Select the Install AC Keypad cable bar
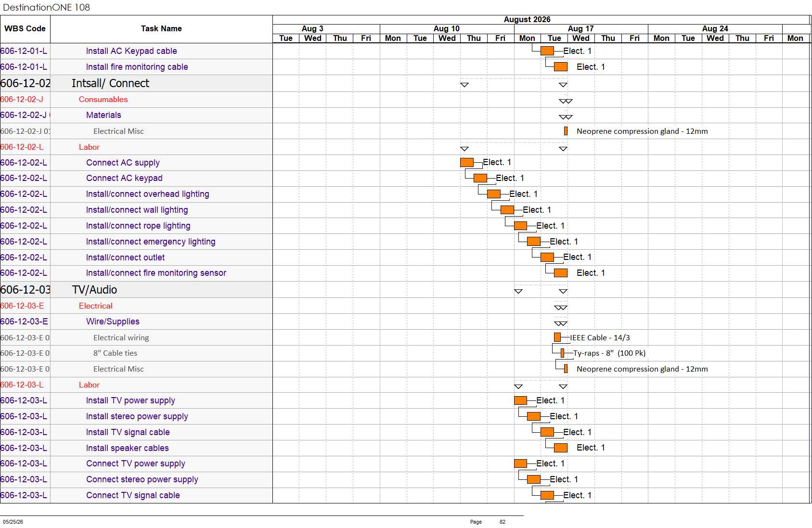This screenshot has width=812, height=528. pos(547,51)
